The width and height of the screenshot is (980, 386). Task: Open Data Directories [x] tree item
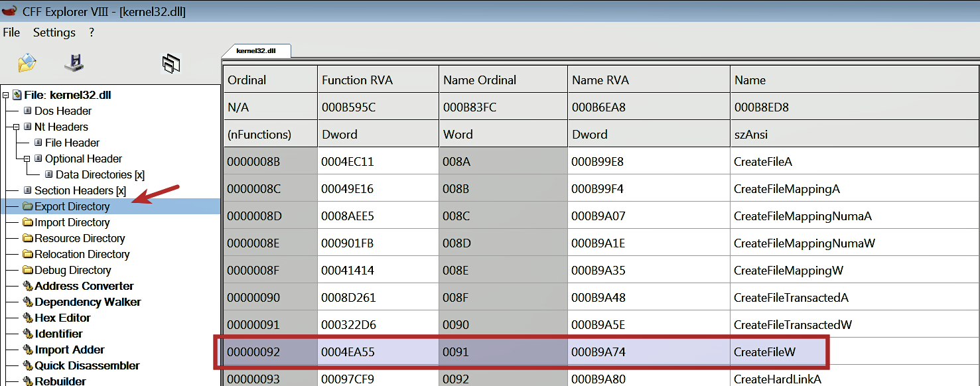[x=100, y=174]
